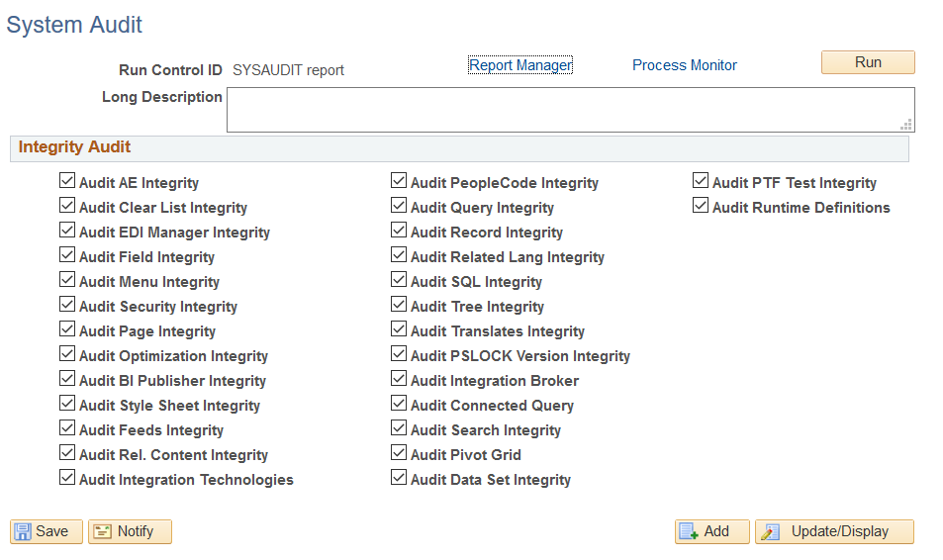Toggle Audit Security Integrity checkbox

tap(67, 305)
